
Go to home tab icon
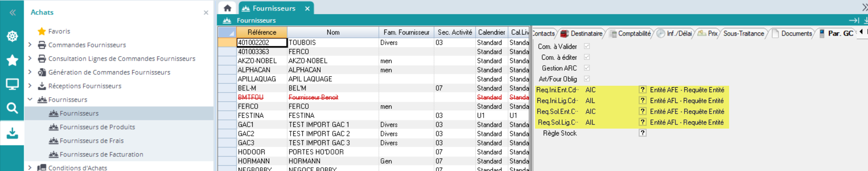pos(228,8)
